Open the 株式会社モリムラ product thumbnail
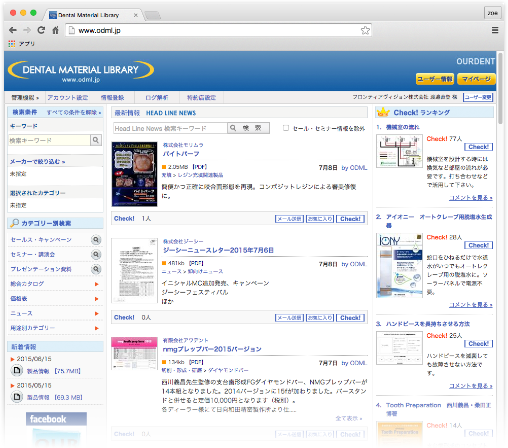508x448 pixels. (134, 174)
